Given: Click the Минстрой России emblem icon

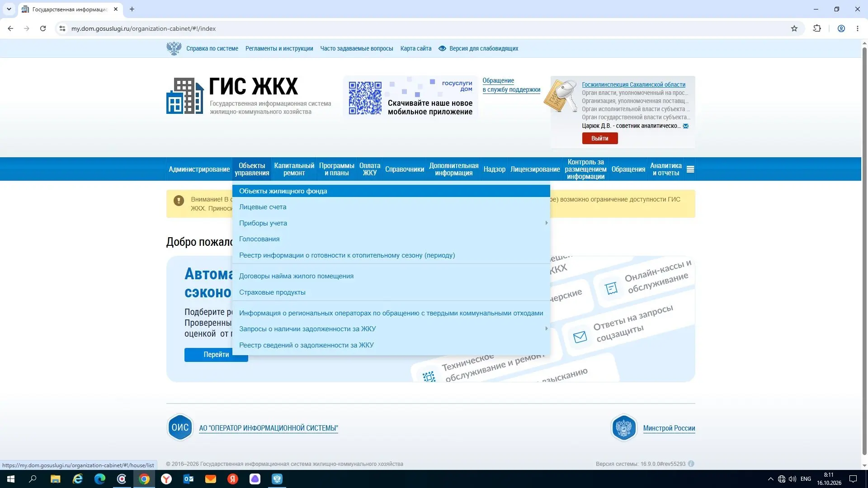Looking at the screenshot, I should [624, 428].
